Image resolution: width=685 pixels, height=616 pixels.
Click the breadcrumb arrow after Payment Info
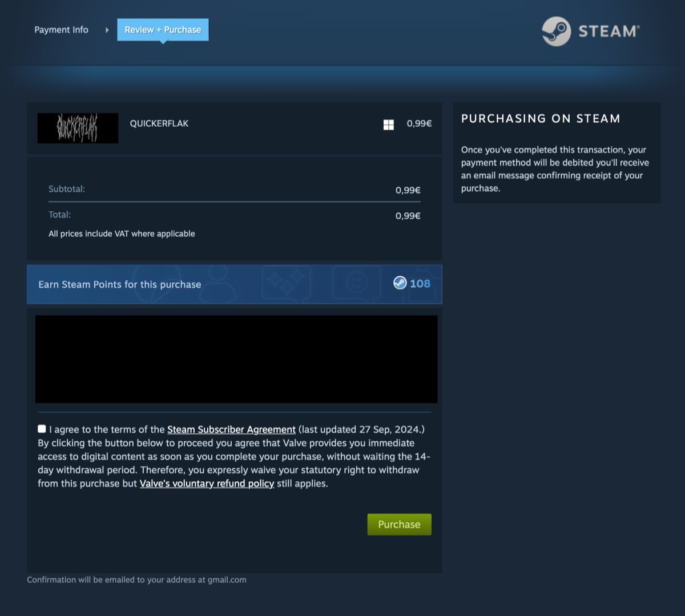[x=107, y=30]
